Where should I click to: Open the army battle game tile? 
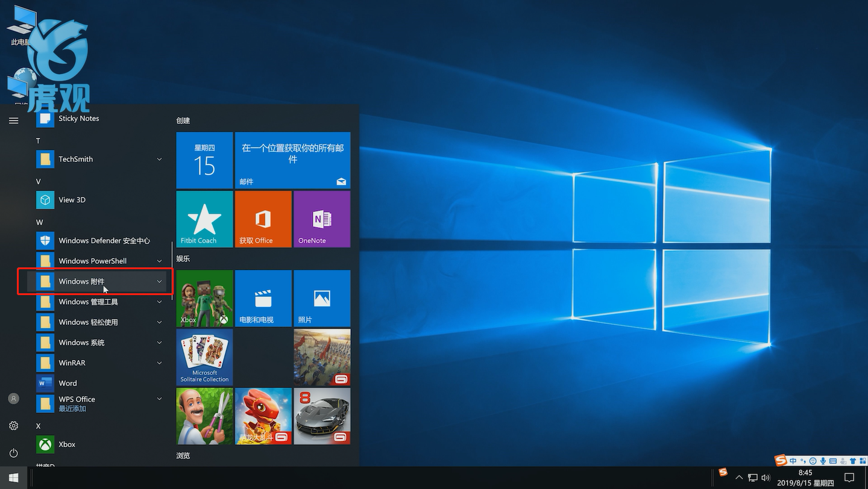(x=322, y=357)
